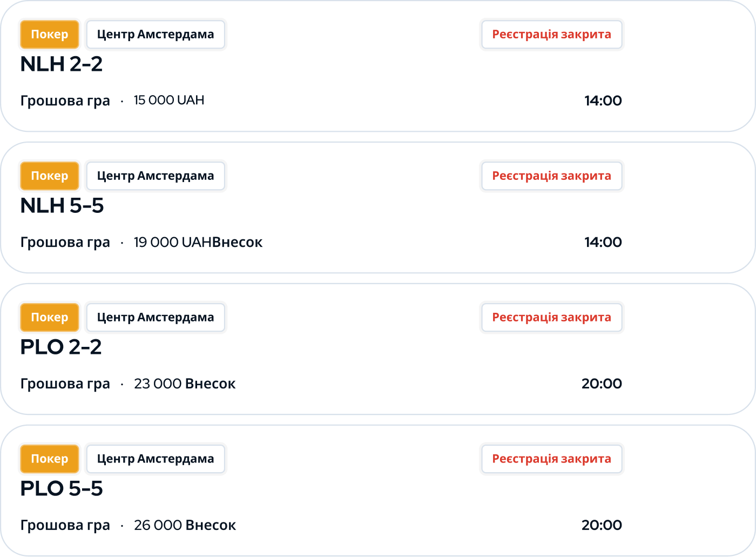The image size is (756, 557).
Task: Select Центр Амстердама tag on the NLH 5-5 card
Action: click(156, 176)
